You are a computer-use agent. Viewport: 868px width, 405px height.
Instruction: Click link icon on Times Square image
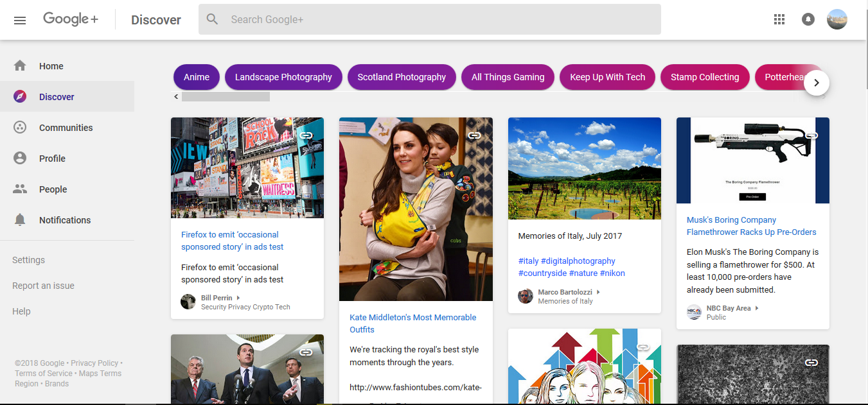click(306, 135)
